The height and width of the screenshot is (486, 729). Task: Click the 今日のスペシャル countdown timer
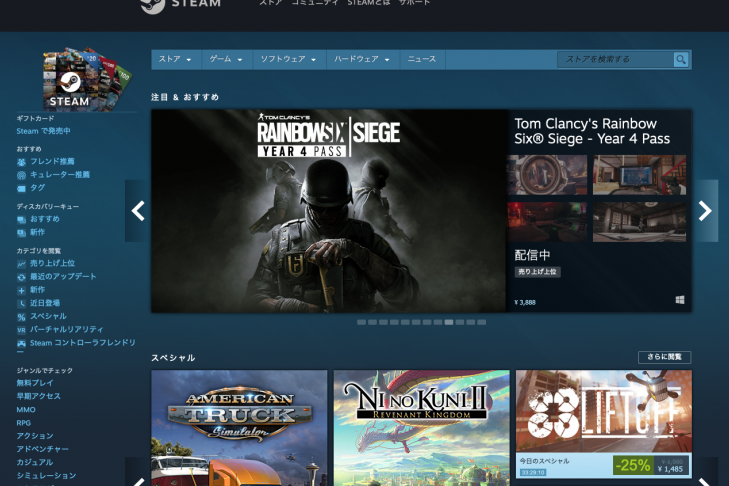point(533,472)
